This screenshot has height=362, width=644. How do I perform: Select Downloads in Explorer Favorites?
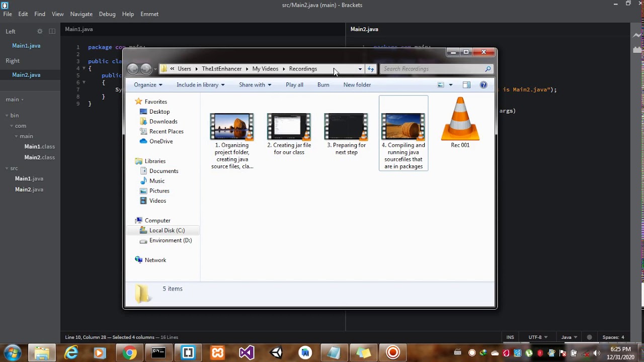pos(163,122)
